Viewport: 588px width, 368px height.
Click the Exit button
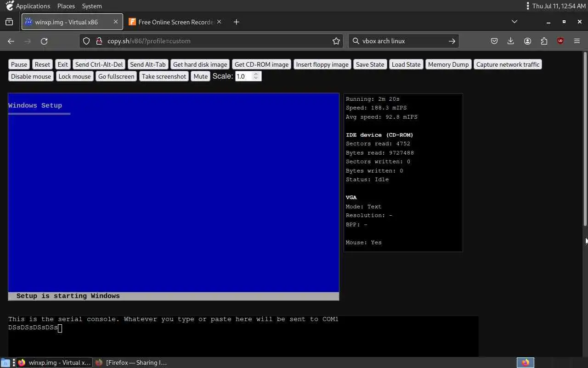click(62, 64)
